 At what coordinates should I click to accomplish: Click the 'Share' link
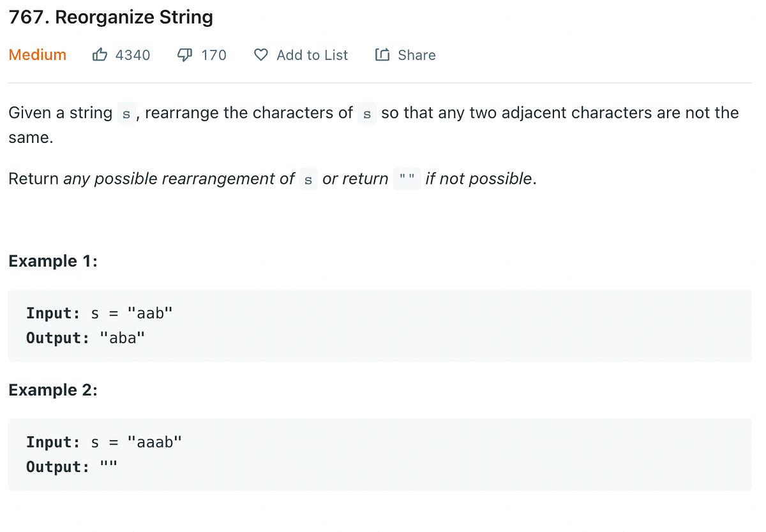point(416,55)
